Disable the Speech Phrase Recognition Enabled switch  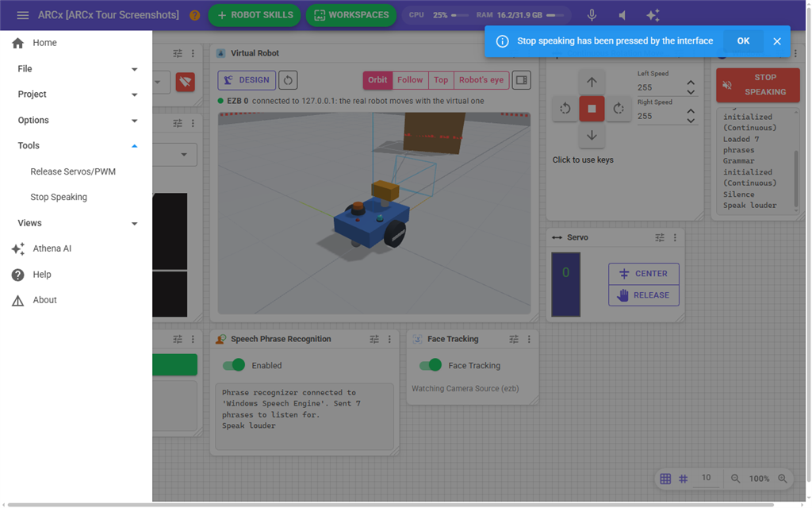tap(234, 365)
